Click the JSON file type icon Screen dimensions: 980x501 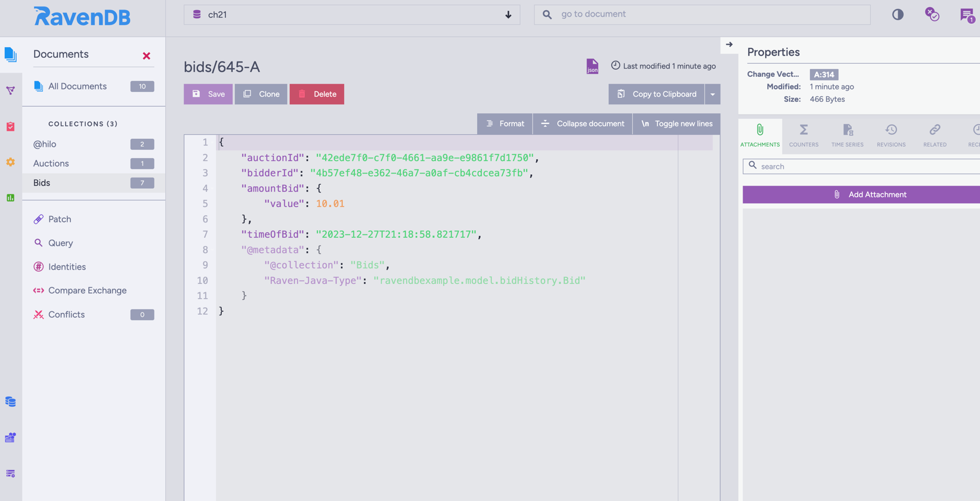point(592,66)
